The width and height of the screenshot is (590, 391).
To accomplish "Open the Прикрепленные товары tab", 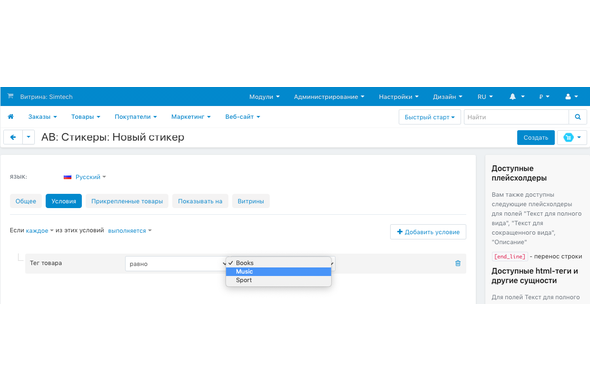I will tap(127, 201).
